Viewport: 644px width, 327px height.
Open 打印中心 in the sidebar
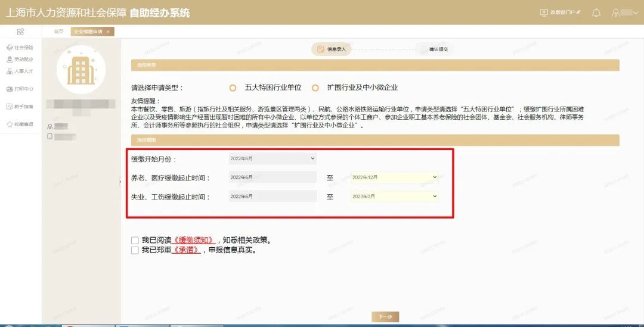[x=20, y=89]
